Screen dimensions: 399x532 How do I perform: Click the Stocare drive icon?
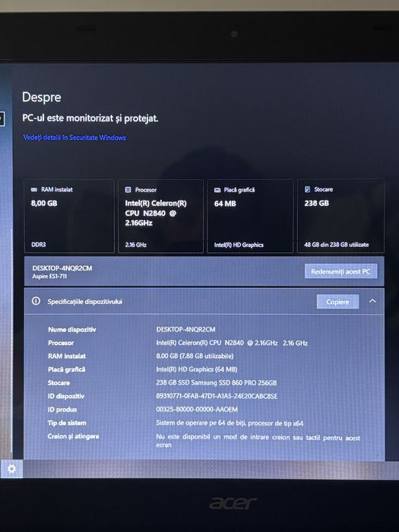tap(307, 189)
